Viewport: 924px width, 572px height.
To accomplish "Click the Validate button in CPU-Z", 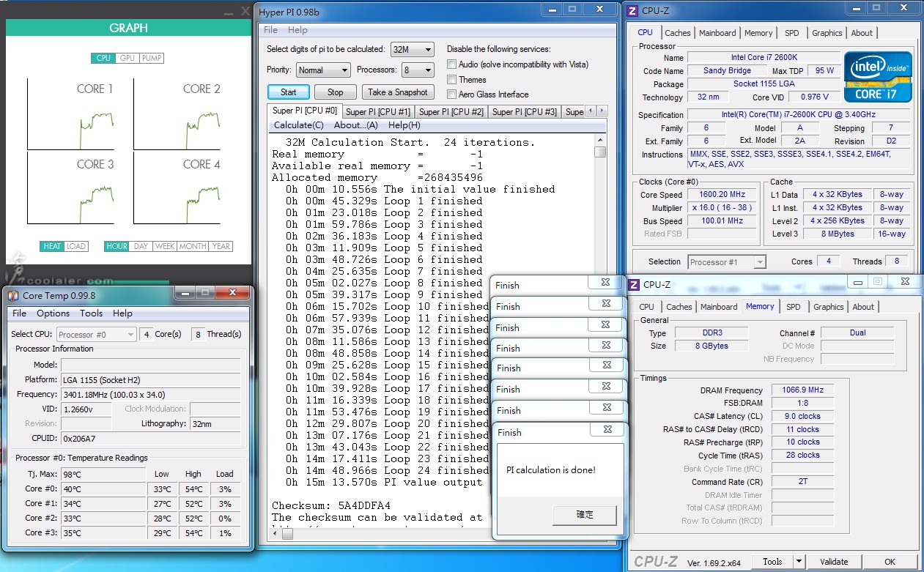I will 834,562.
